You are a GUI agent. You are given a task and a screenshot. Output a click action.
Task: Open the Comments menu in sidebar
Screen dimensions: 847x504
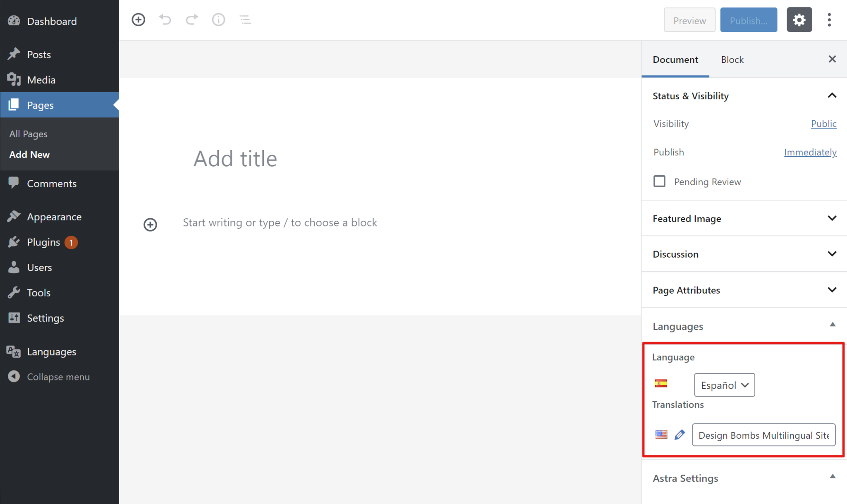(52, 183)
